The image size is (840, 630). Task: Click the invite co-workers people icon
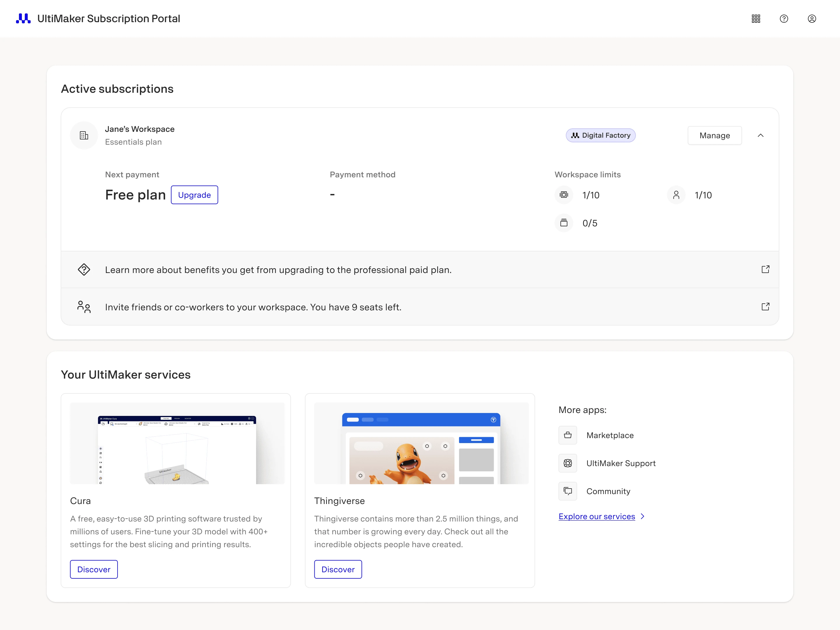coord(83,307)
